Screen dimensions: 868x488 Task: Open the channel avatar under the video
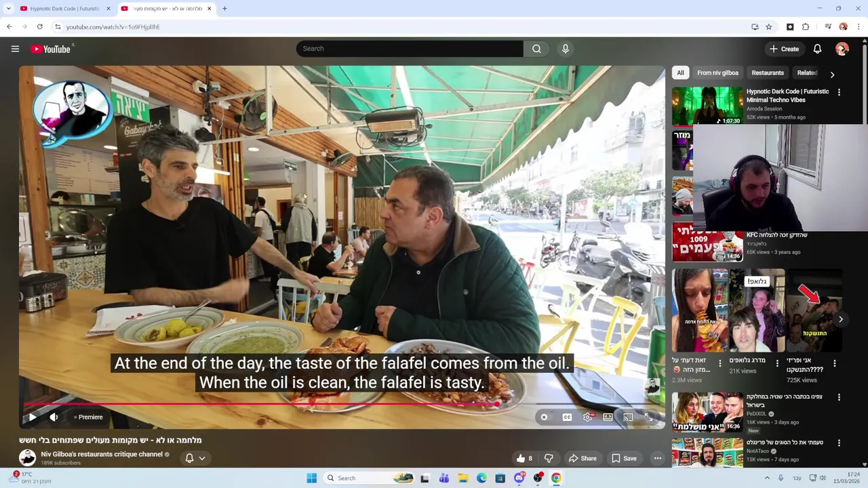coord(27,457)
